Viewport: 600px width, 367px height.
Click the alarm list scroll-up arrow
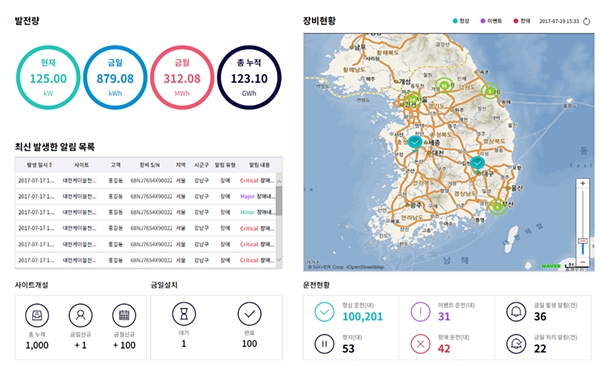[x=279, y=181]
